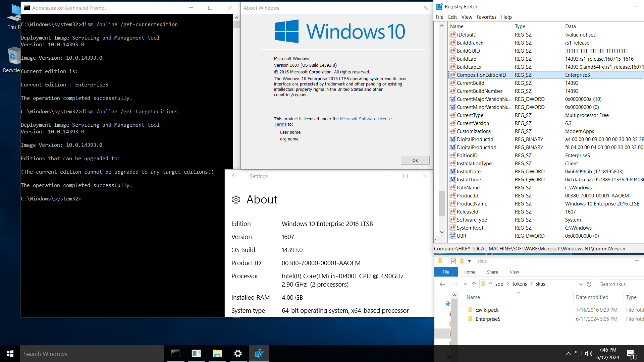
Task: Select the UBR DWORD value
Action: point(461,236)
